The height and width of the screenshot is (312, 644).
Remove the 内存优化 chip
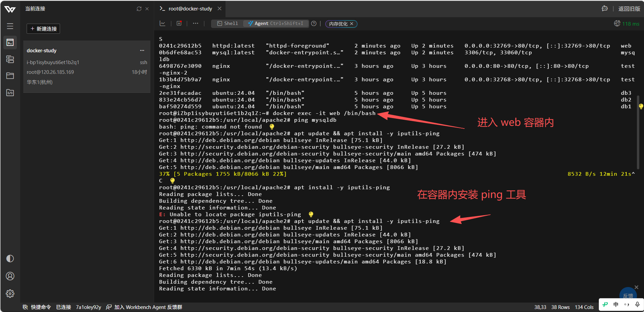352,24
